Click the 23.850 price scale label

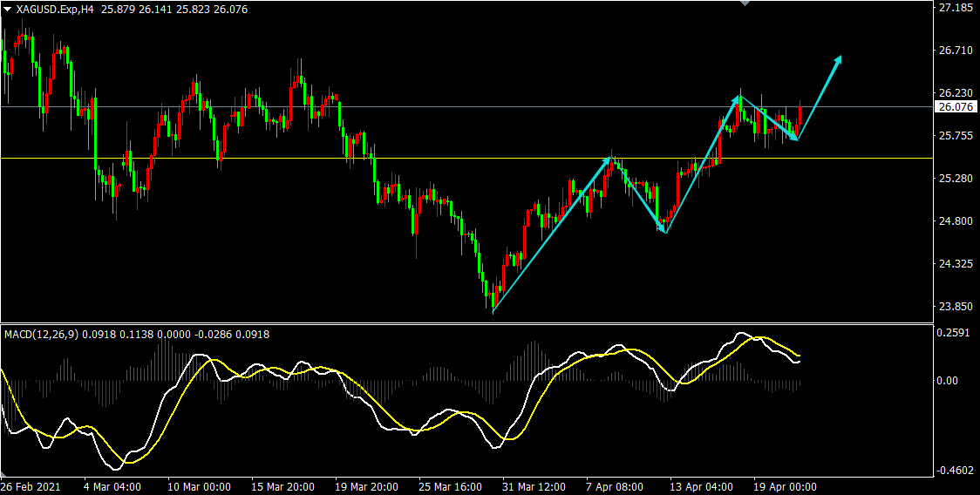[955, 307]
